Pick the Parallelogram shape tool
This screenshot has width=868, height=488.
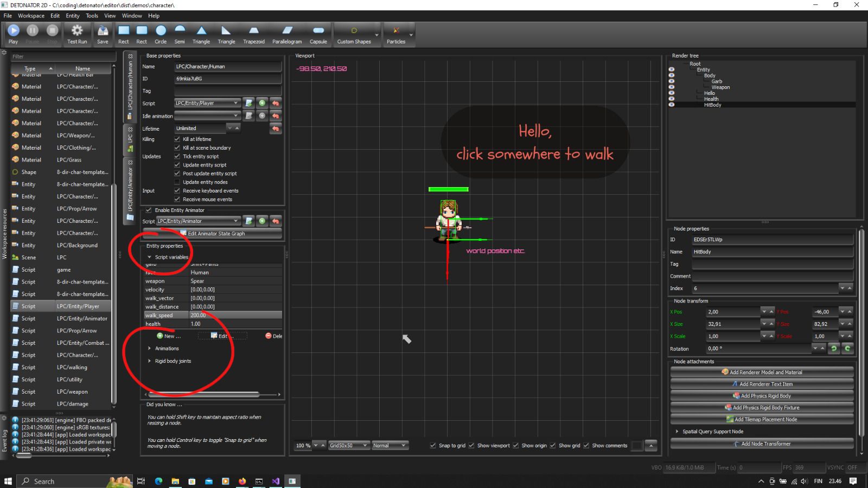(x=287, y=34)
